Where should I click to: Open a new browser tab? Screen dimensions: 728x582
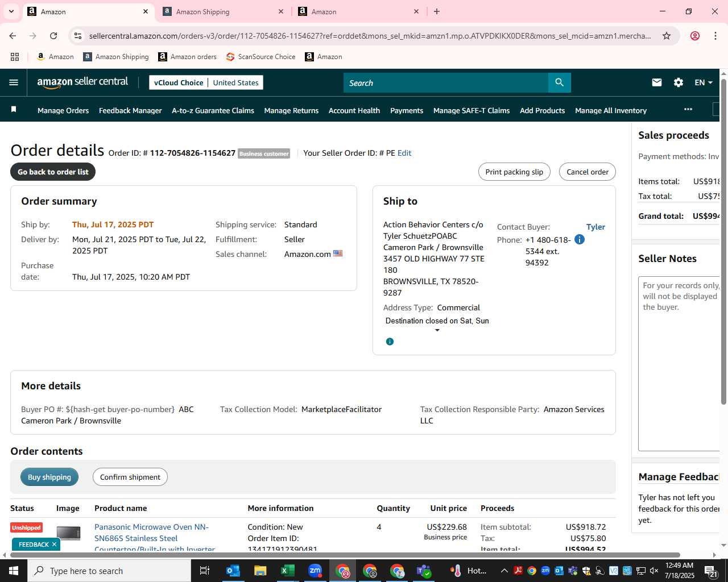(437, 11)
